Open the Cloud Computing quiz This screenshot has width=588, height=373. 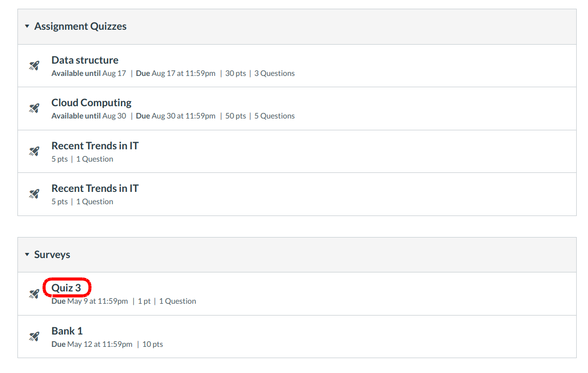pyautogui.click(x=91, y=103)
